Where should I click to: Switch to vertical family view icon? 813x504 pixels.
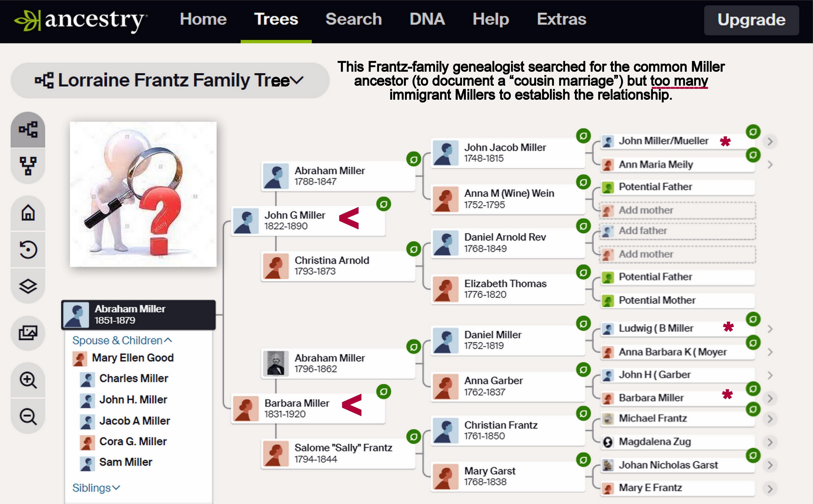(x=28, y=166)
